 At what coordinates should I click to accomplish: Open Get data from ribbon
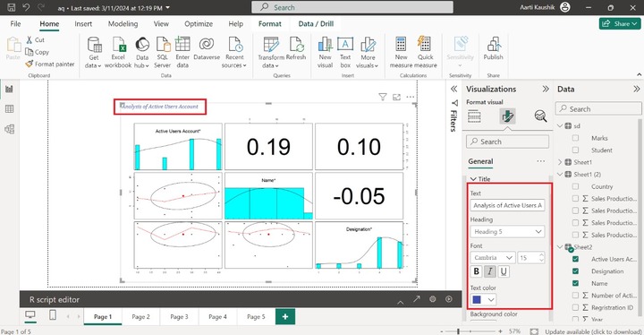click(x=94, y=52)
